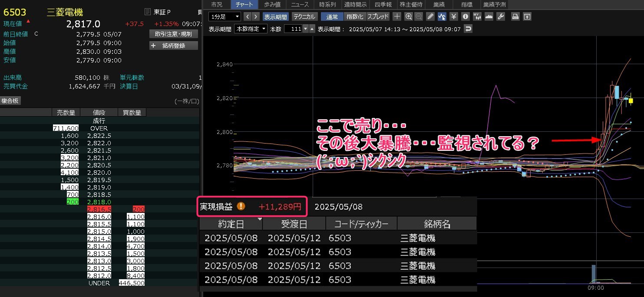Click the 本数 input field showing 111
This screenshot has height=297, width=644.
pos(293,29)
